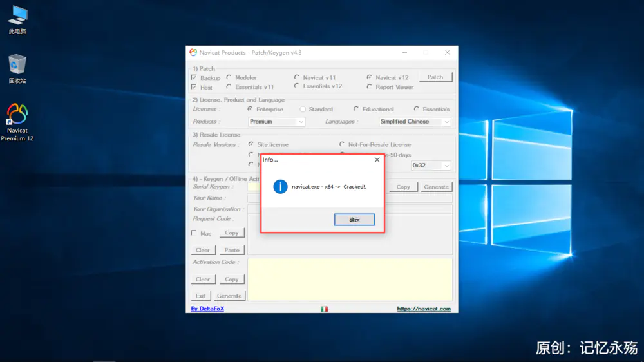This screenshot has height=362, width=644.
Task: Click Generate button next to Exit
Action: (229, 296)
